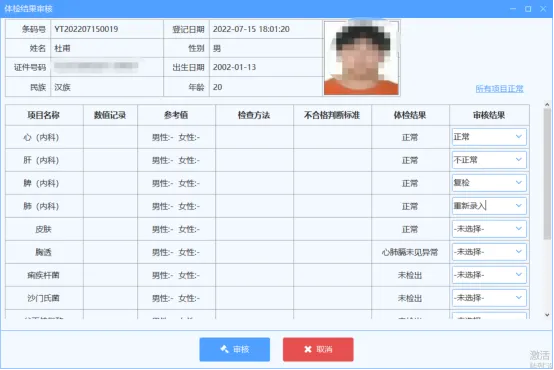Click the age value 20
554x370 pixels.
pyautogui.click(x=217, y=87)
